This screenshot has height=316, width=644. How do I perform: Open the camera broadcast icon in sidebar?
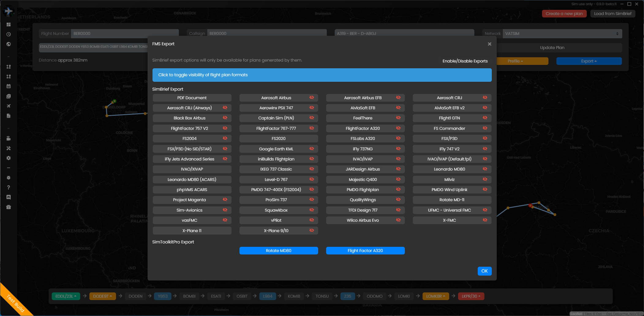(x=9, y=138)
